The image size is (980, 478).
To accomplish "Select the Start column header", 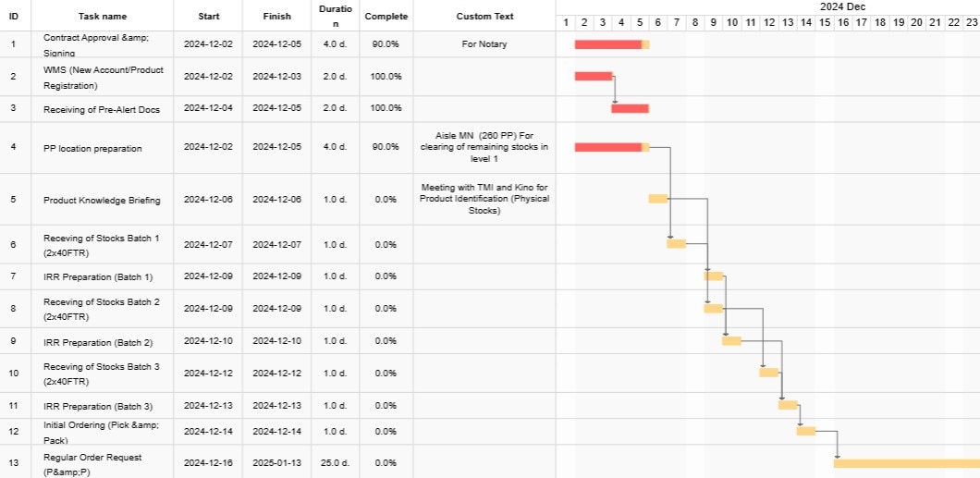I will point(209,17).
